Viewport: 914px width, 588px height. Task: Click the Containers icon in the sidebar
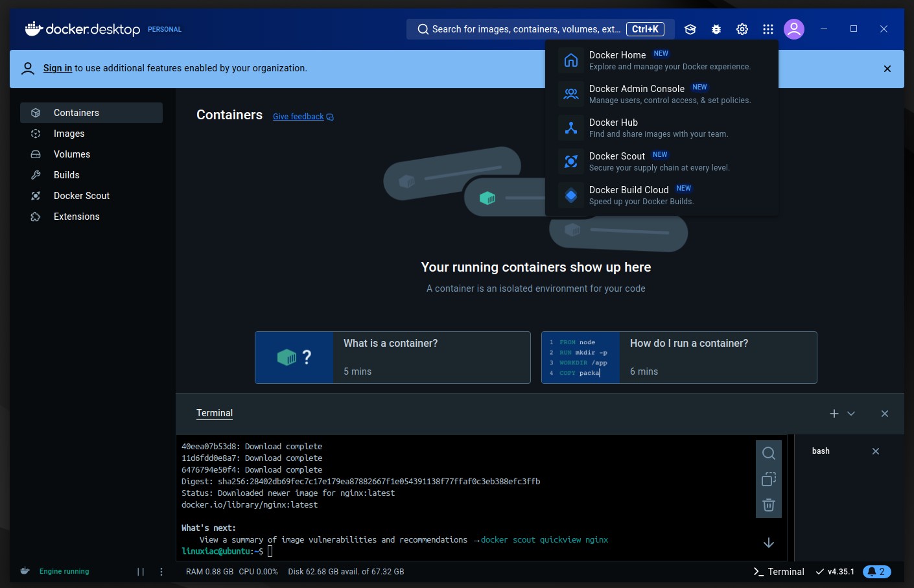[x=36, y=113]
